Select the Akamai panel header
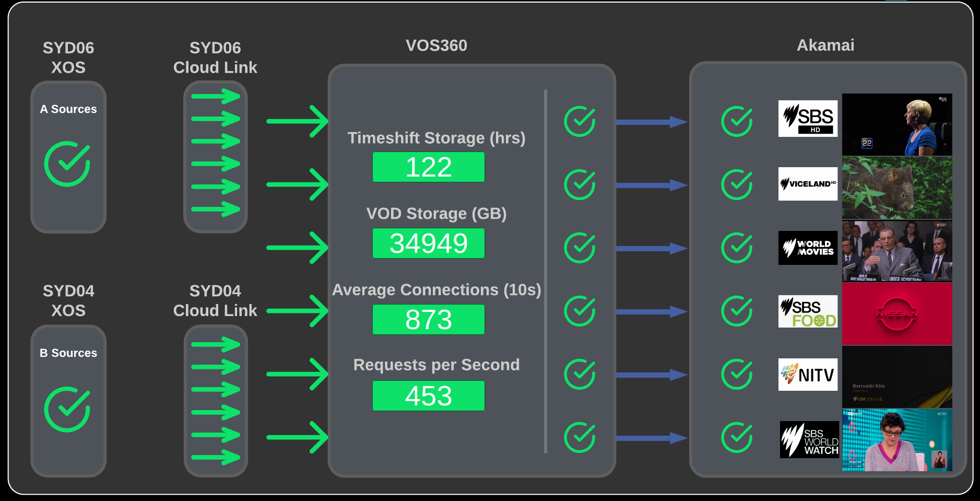Screen dimensions: 980x501 click(x=825, y=45)
